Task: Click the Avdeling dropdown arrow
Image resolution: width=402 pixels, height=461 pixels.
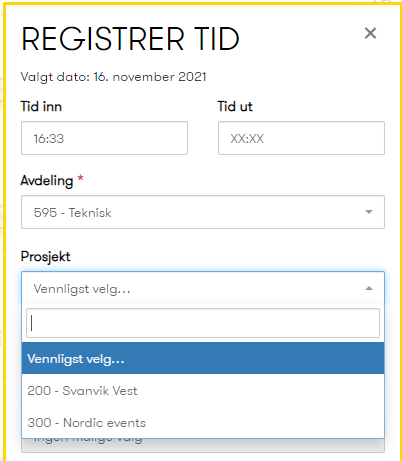Action: click(369, 212)
